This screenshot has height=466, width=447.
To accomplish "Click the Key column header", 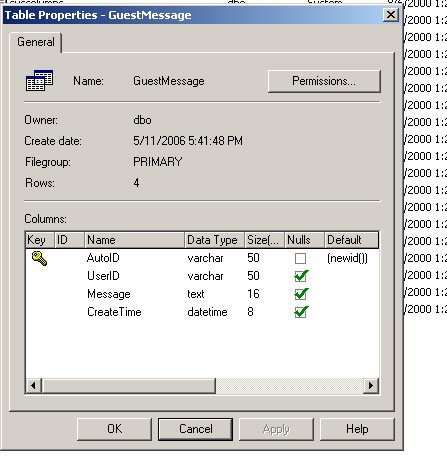I will click(x=40, y=240).
